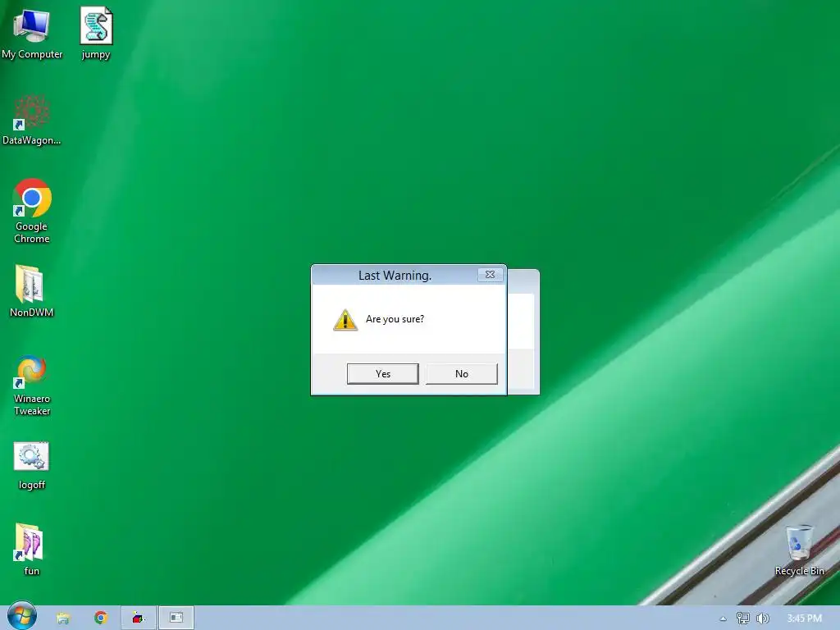Select the logoff batch file icon
This screenshot has height=630, width=840.
(32, 465)
